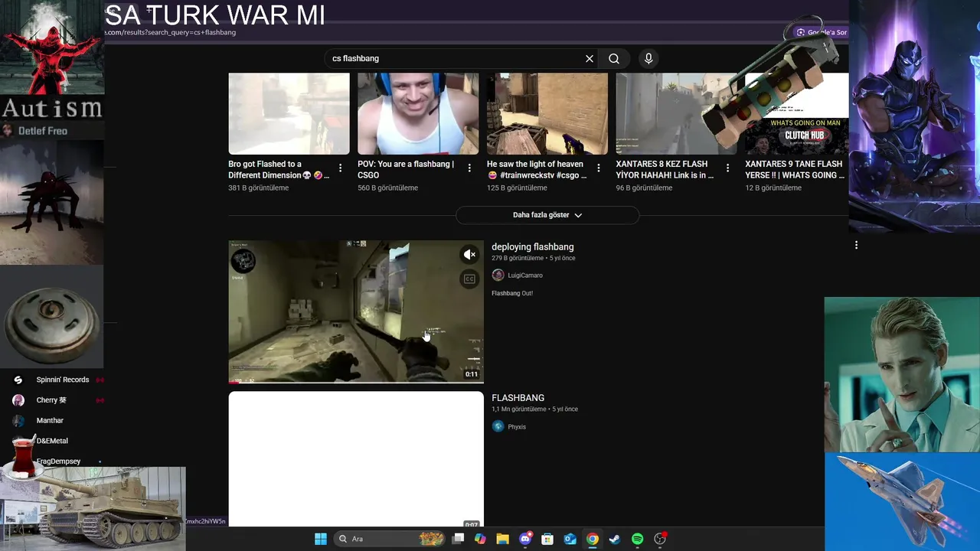Click the Google Lens search chip in address bar
Viewport: 980px width, 551px height.
point(821,32)
